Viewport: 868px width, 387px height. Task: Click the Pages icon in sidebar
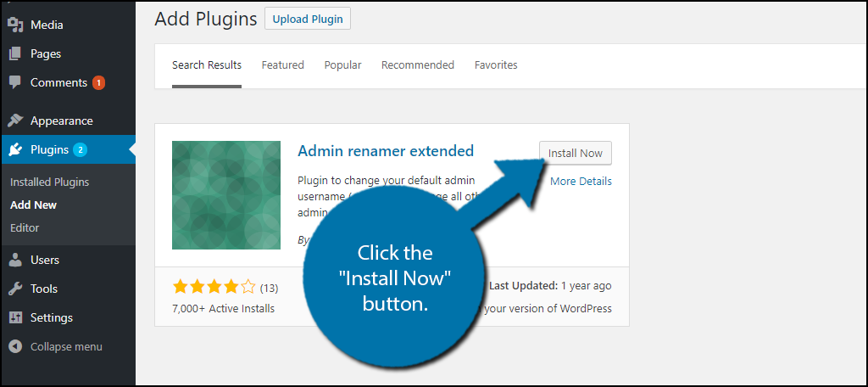tap(15, 53)
